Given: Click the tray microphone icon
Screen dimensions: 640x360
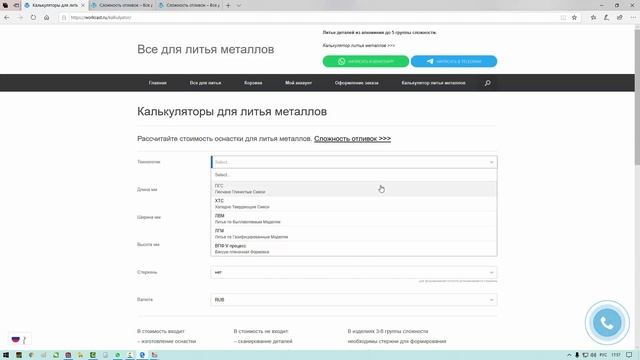Looking at the screenshot, I should tap(577, 355).
